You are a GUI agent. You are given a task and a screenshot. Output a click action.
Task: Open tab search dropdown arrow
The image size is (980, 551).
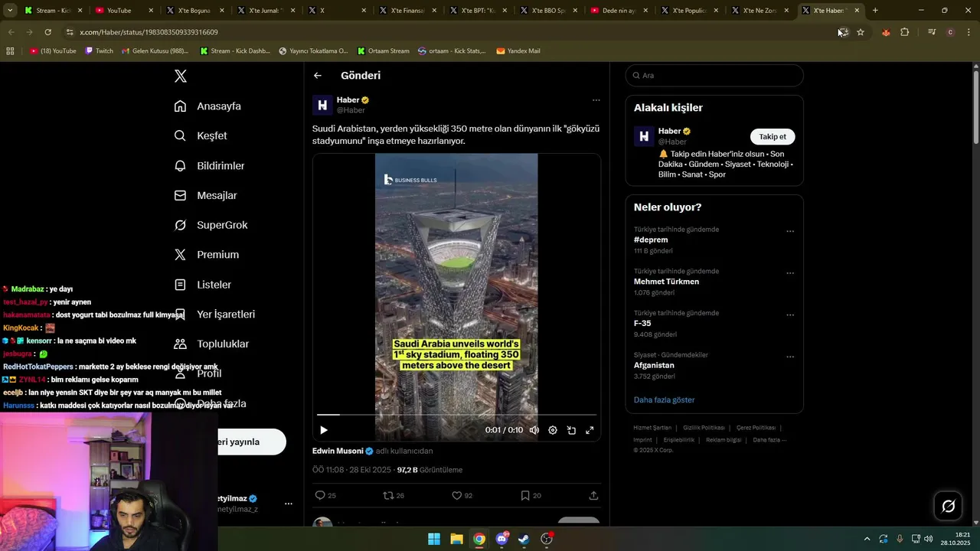click(10, 10)
